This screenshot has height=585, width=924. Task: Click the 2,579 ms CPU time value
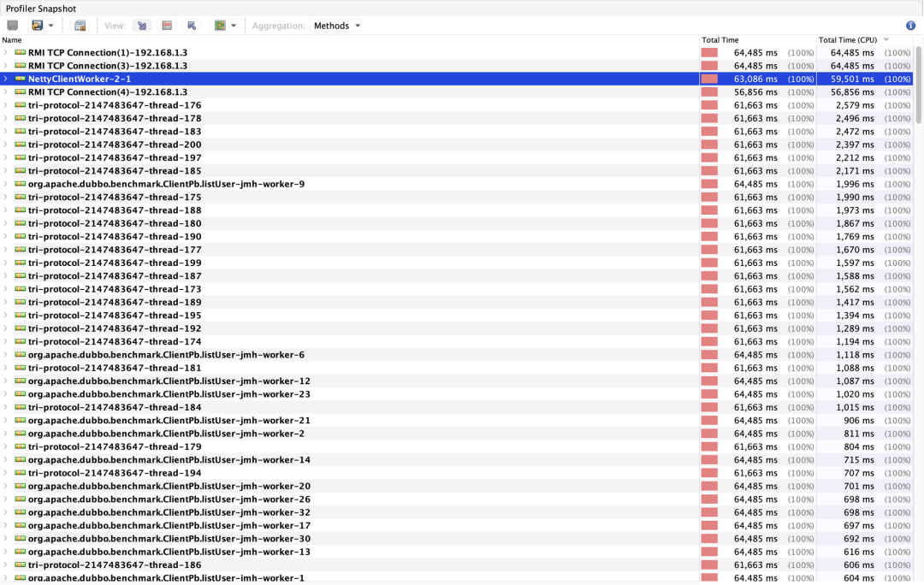tap(855, 105)
